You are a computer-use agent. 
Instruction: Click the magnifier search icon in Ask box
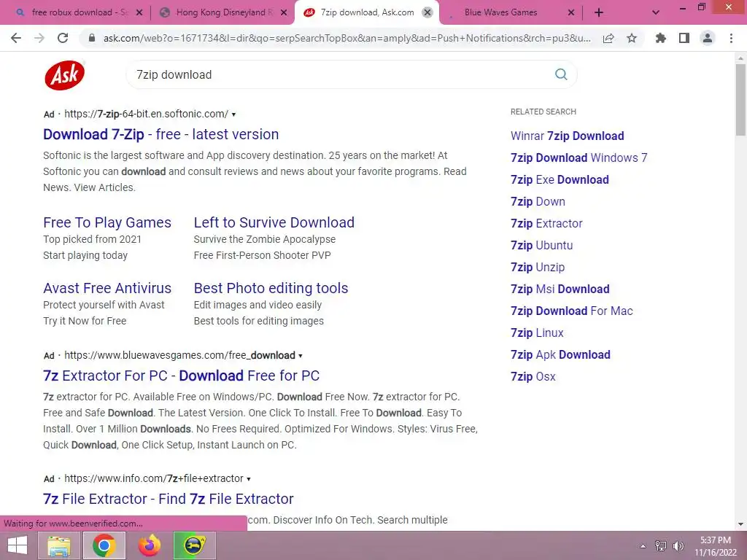coord(561,74)
